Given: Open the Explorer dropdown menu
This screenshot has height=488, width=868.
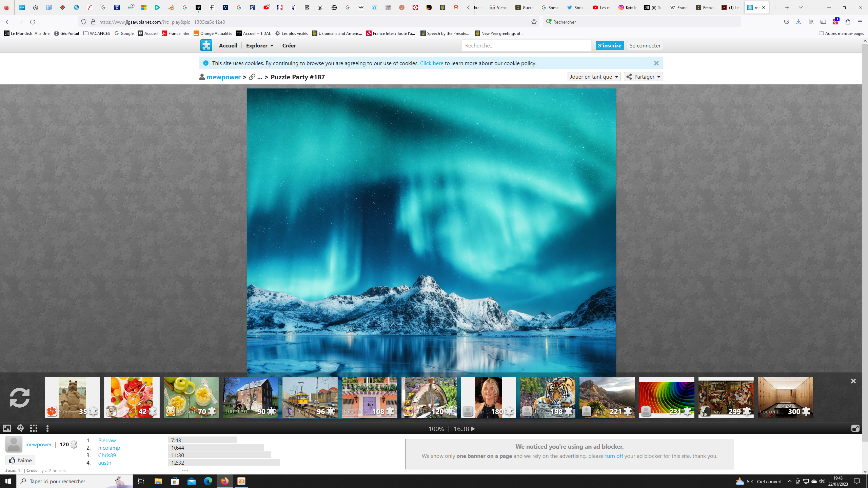Looking at the screenshot, I should pos(260,45).
